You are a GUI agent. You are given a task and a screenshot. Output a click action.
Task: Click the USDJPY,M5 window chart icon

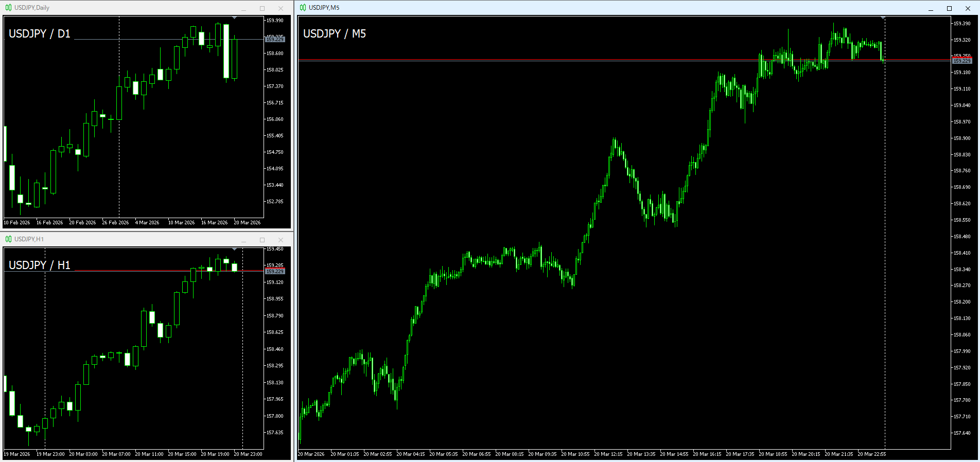coord(303,8)
